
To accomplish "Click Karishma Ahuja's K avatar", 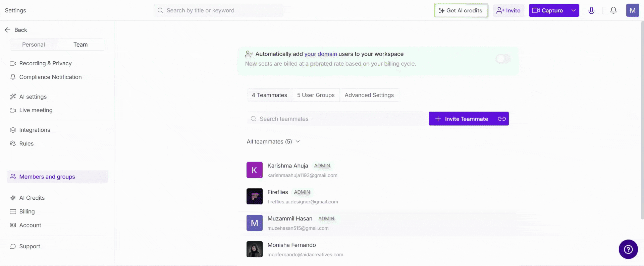I will tap(255, 170).
